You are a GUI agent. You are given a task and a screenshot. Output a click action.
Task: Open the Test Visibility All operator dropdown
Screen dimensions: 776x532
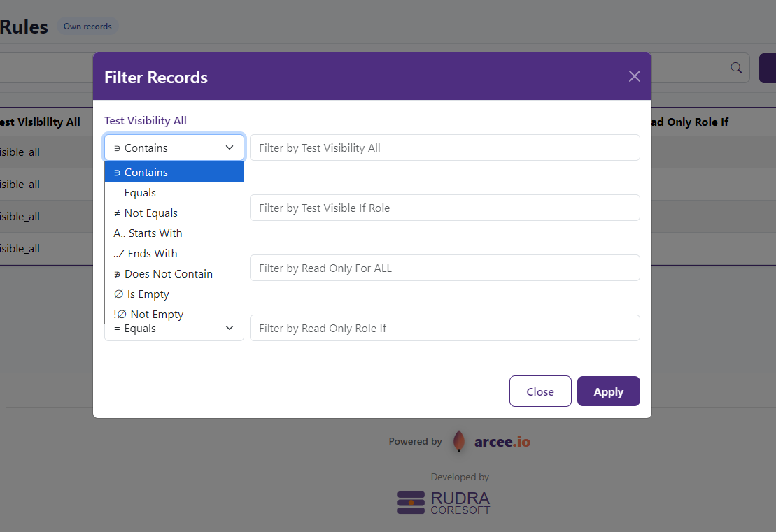(x=174, y=148)
